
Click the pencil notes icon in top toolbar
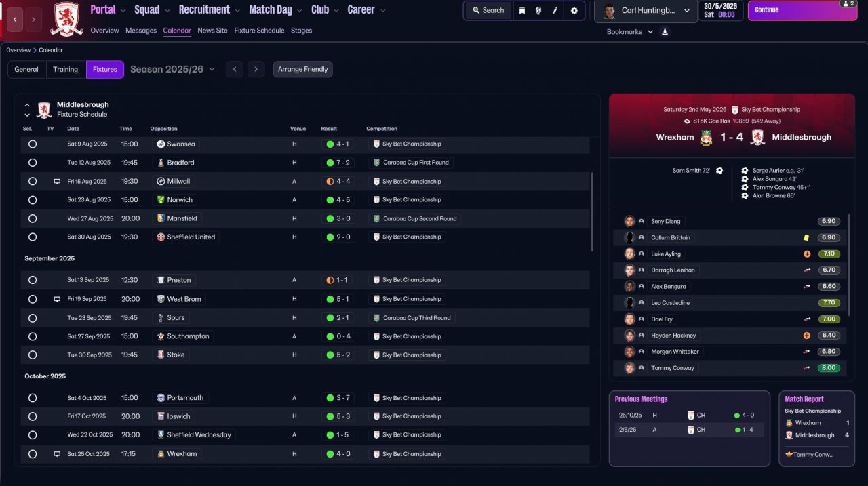(x=555, y=10)
